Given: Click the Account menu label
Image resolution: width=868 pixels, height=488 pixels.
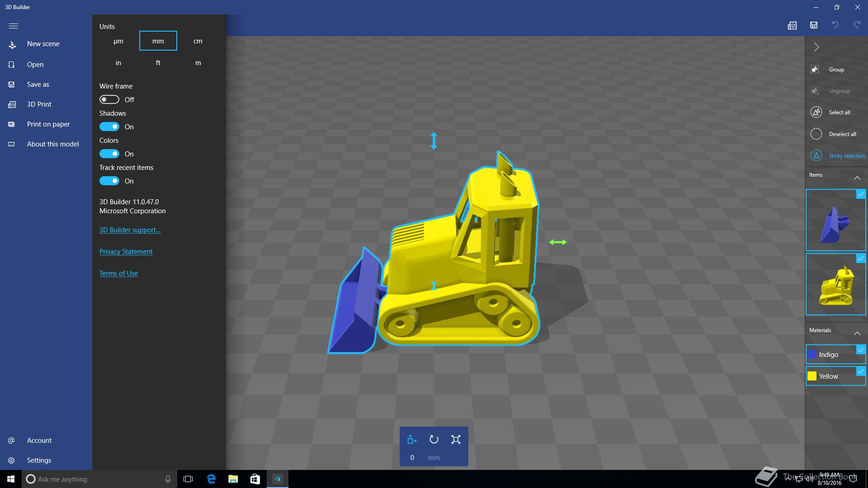Looking at the screenshot, I should tap(39, 440).
